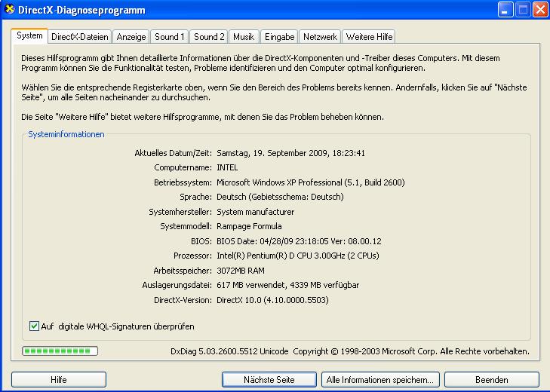Click the System manufacturer value
Viewport: 550px width, 392px height.
pyautogui.click(x=255, y=212)
